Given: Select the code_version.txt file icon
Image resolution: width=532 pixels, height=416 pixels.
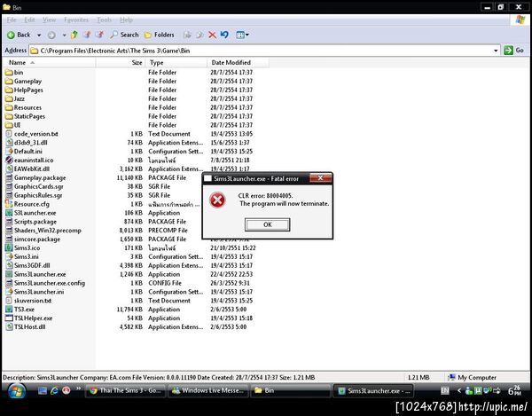Looking at the screenshot, I should [9, 134].
